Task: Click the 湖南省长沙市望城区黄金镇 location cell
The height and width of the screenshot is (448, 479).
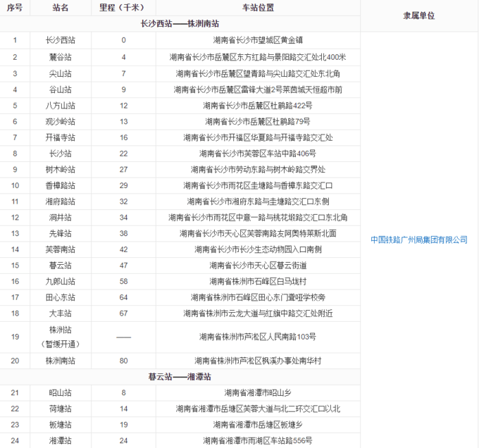Action: coord(258,40)
